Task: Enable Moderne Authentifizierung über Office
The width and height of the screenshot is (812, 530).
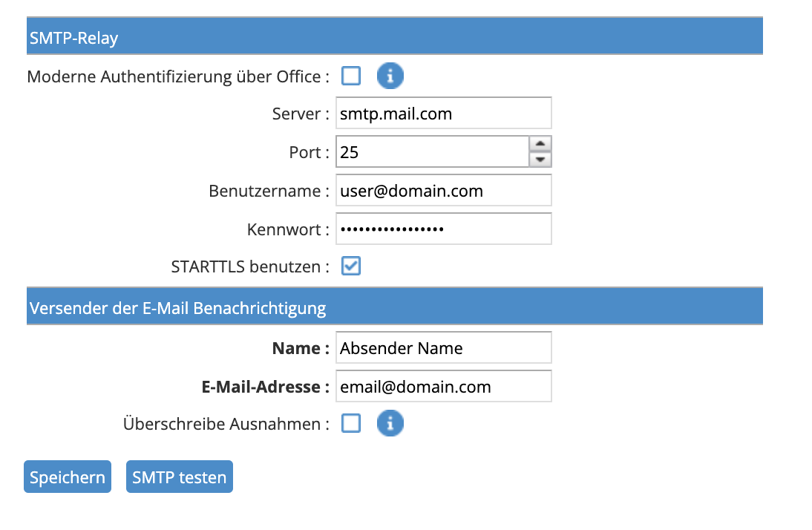Action: pyautogui.click(x=350, y=76)
